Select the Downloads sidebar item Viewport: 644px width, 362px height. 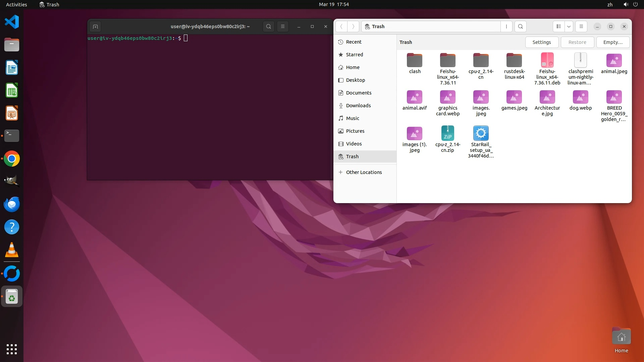[358, 106]
